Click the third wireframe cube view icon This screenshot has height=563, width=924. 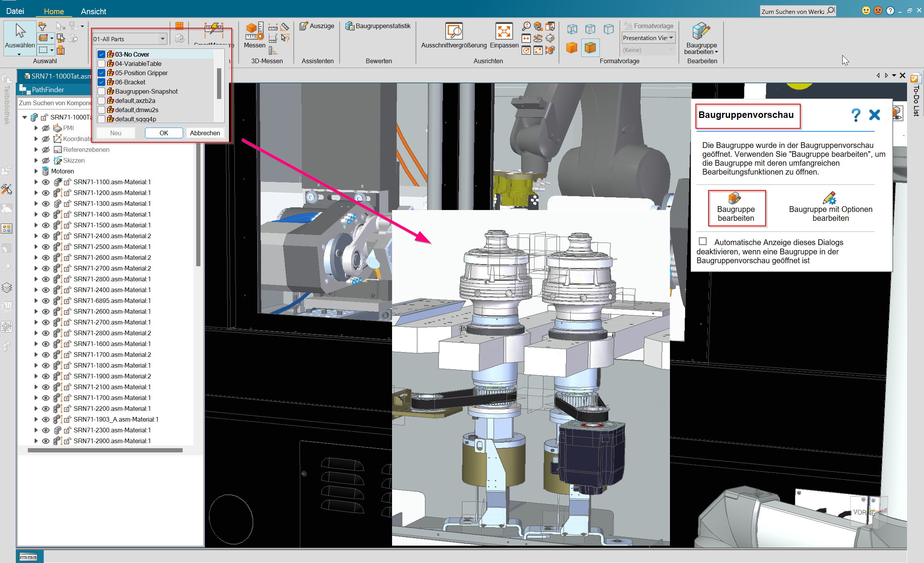pos(609,29)
